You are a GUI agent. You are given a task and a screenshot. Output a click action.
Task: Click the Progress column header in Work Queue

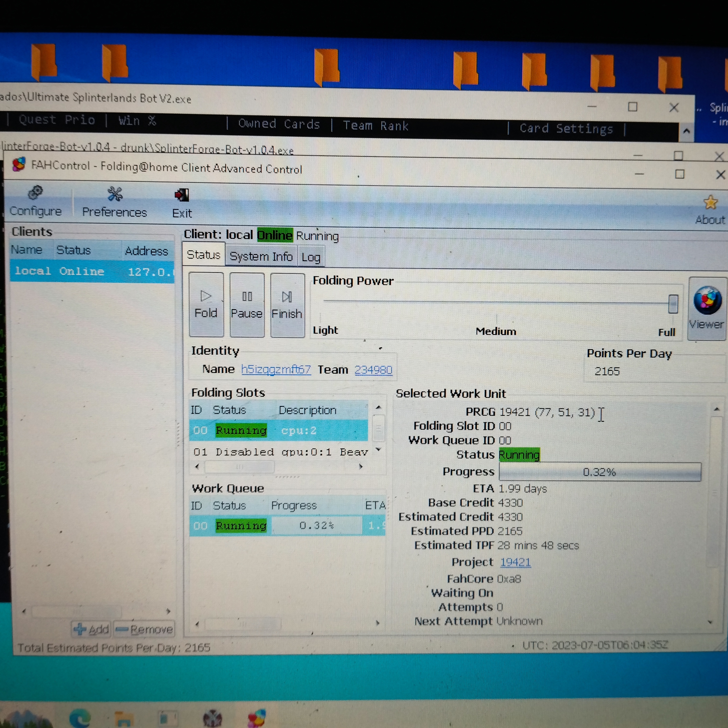click(294, 505)
